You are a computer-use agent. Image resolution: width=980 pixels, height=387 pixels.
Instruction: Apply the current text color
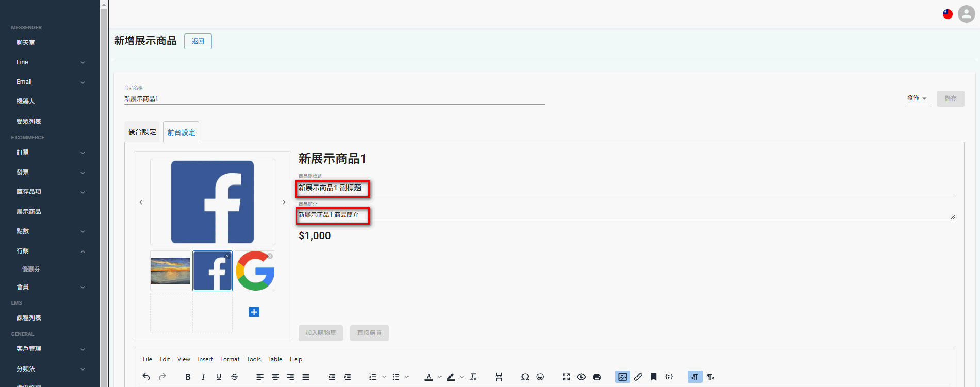429,377
